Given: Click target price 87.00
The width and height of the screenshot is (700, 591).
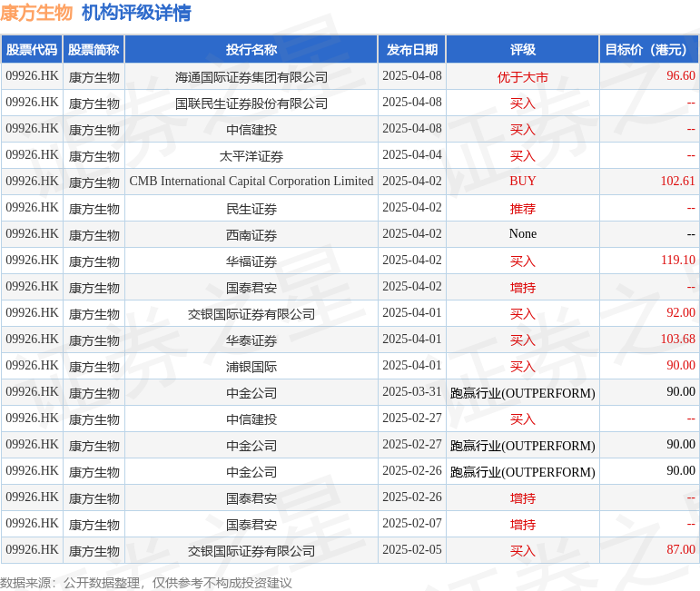Looking at the screenshot, I should [681, 550].
